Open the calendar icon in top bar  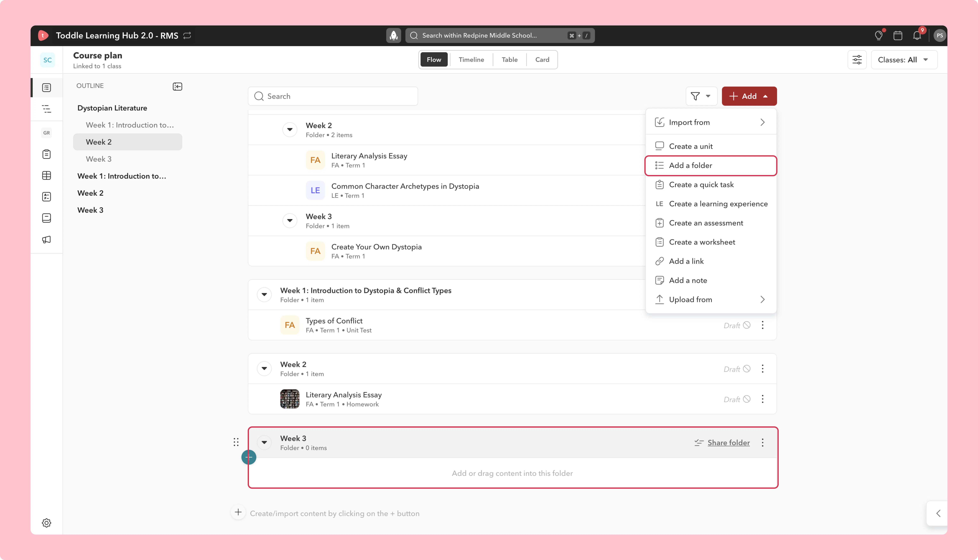(898, 35)
